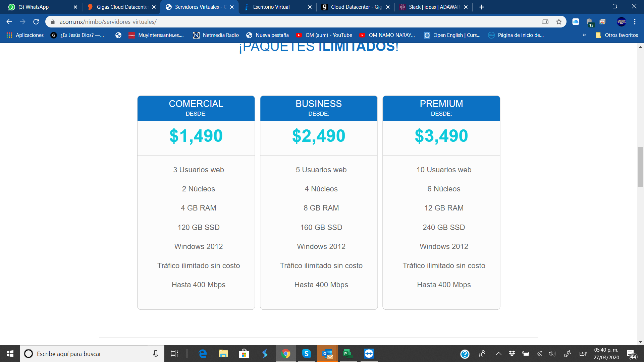The width and height of the screenshot is (644, 362).
Task: Bookmark this page with star icon
Action: (x=559, y=22)
